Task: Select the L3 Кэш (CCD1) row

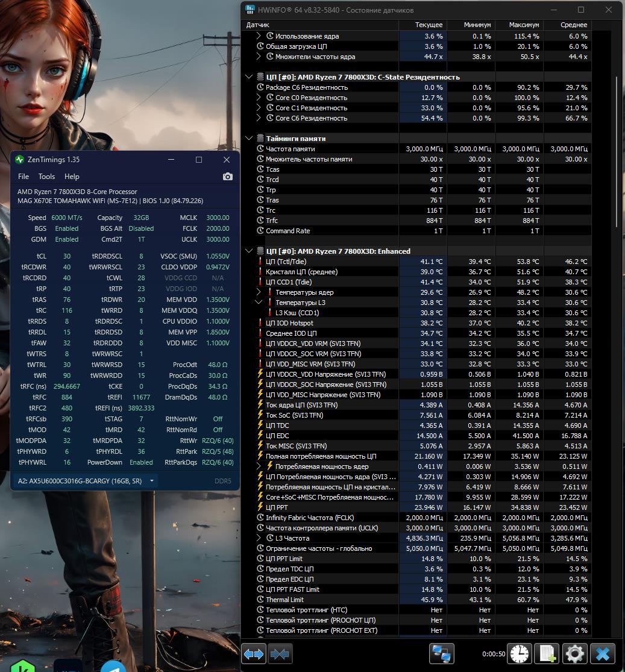Action: pos(416,313)
